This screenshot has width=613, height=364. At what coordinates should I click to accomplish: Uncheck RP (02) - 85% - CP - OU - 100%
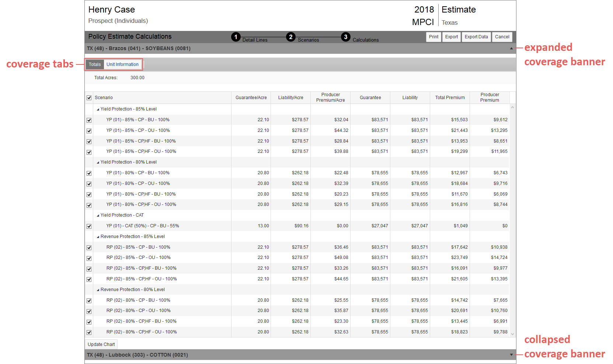89,258
